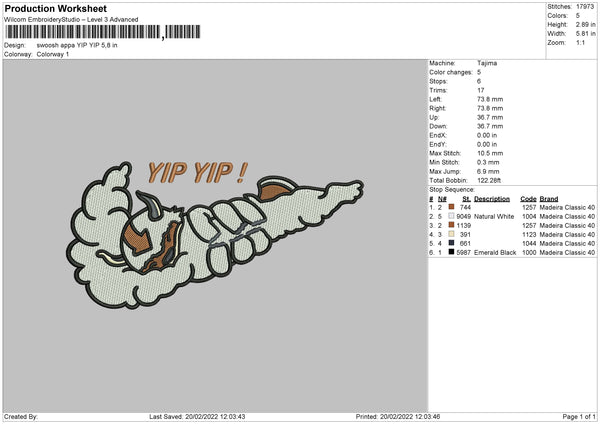Image resolution: width=600 pixels, height=424 pixels.
Task: Click the brown swatch beside stitch count 744
Action: 452,207
